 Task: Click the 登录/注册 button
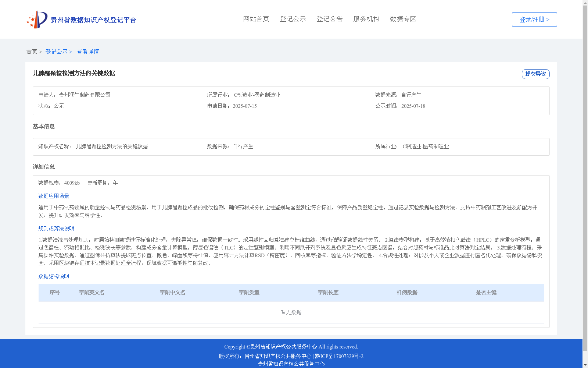point(534,20)
